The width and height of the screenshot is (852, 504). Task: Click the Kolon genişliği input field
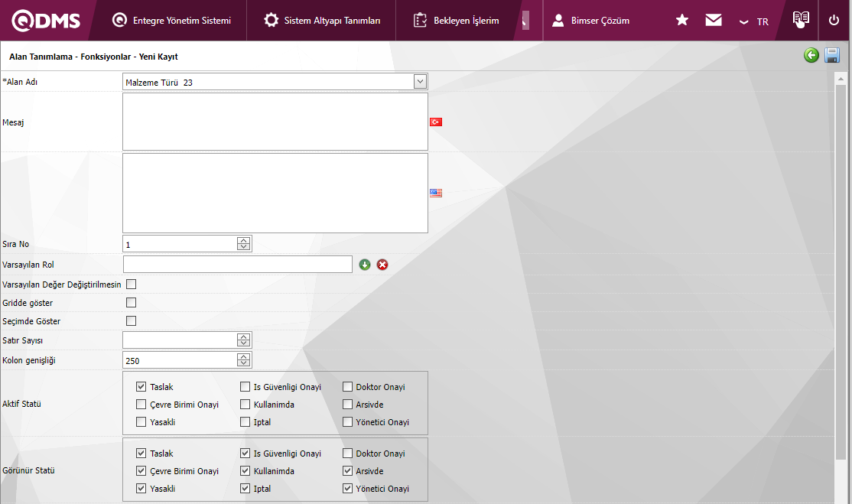pos(180,360)
